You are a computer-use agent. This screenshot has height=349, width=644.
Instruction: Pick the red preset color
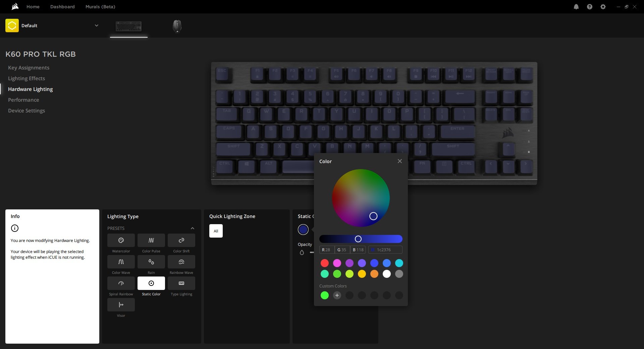(x=325, y=263)
